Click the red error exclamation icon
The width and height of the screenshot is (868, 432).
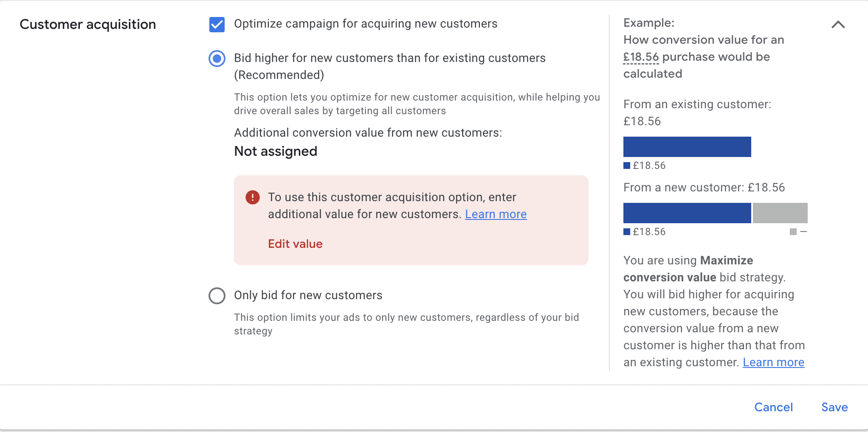point(253,197)
